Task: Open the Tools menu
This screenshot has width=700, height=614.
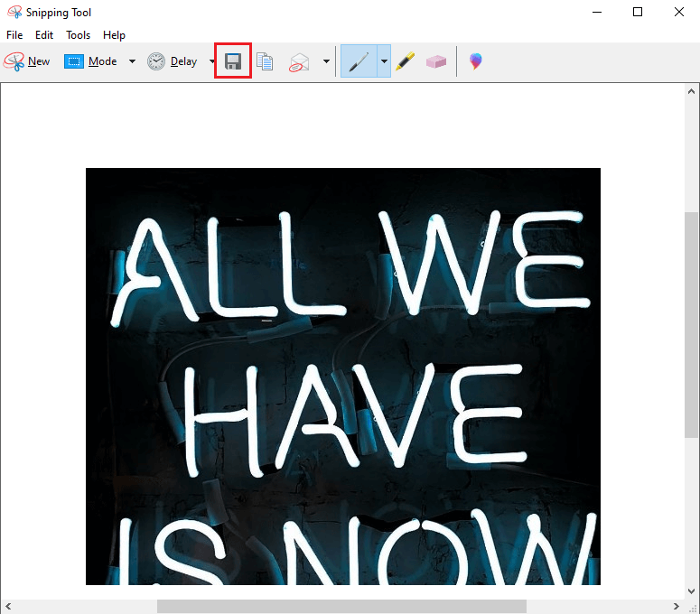Action: tap(78, 35)
